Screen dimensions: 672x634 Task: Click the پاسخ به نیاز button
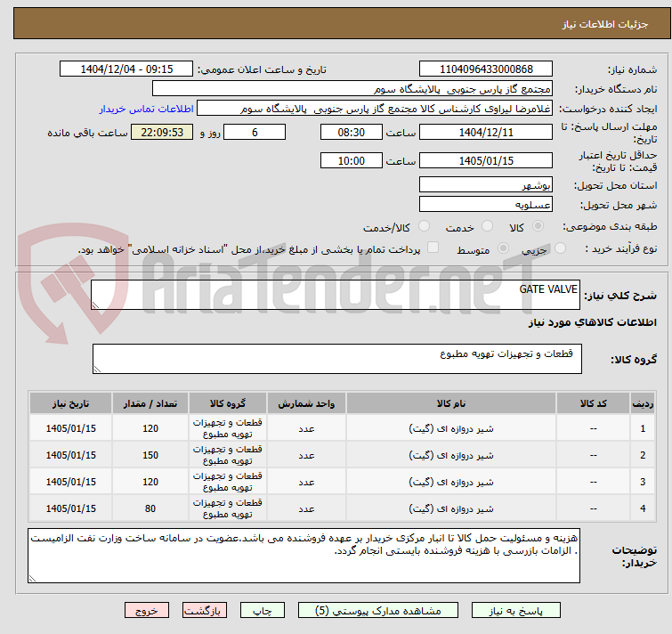click(516, 611)
